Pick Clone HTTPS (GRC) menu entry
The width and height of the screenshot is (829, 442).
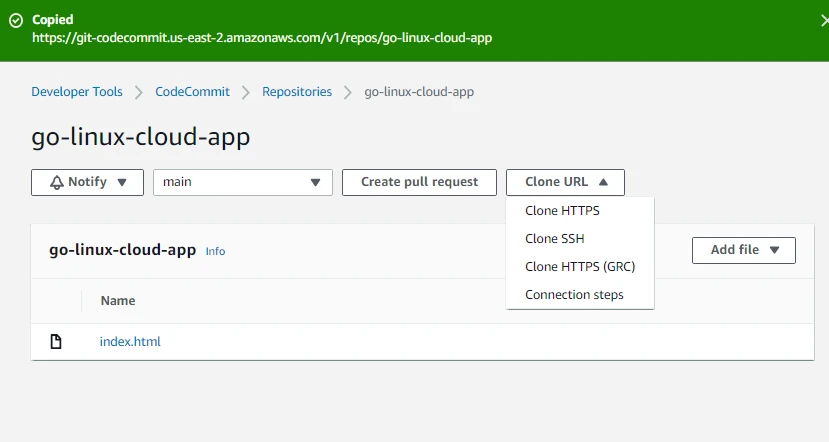[580, 267]
